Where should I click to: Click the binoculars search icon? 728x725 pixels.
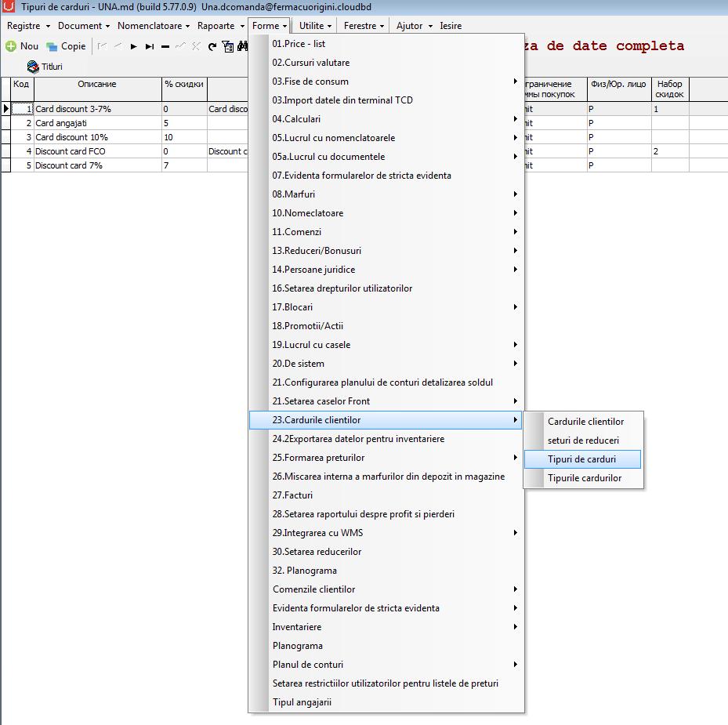tap(243, 46)
